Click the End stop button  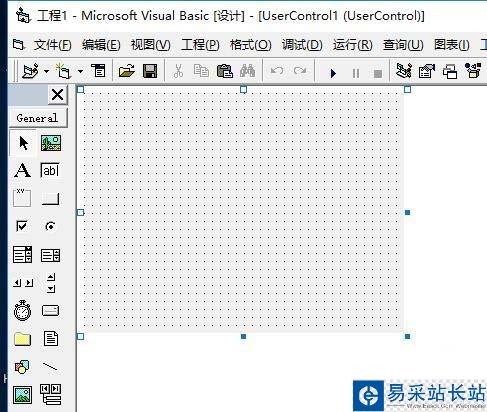(378, 73)
